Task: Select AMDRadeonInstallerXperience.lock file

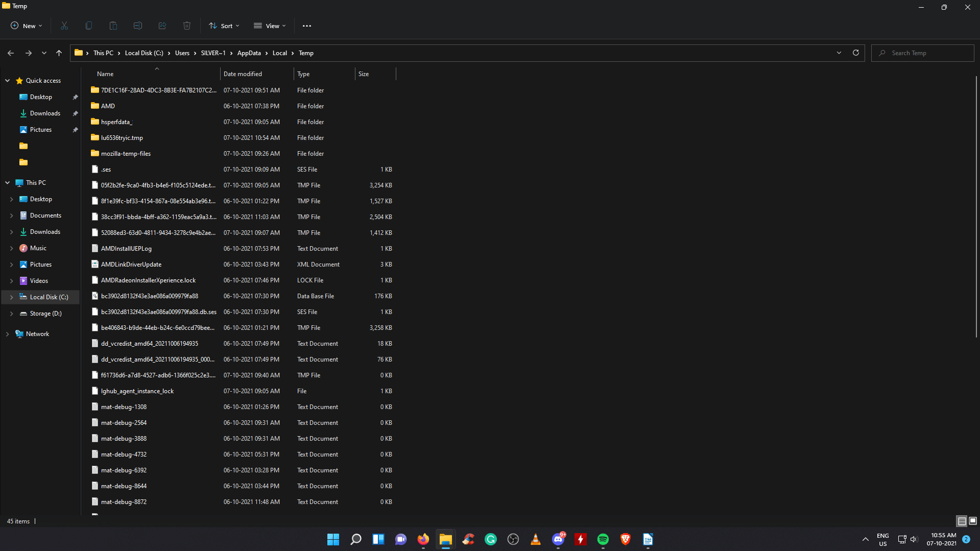Action: 148,280
